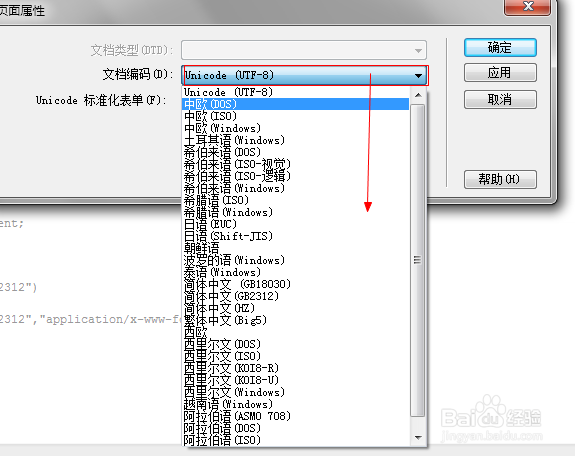
Task: Choose 简体中文(GB2312) encoding
Action: click(x=296, y=296)
